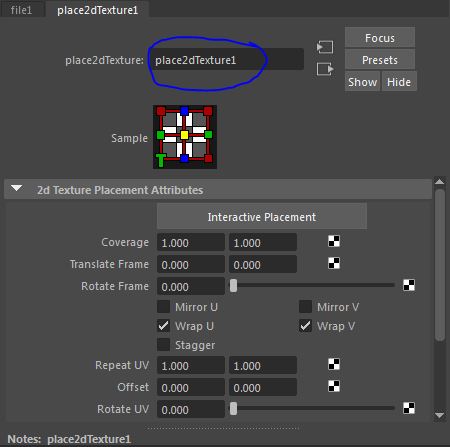This screenshot has width=450, height=447.
Task: Click the scroll down arrow of attribute panel
Action: (x=440, y=415)
